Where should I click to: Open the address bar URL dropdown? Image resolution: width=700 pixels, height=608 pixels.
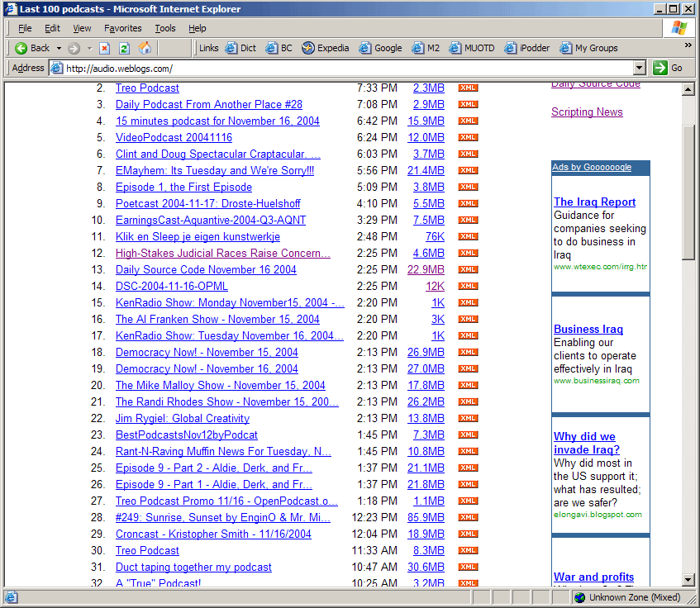[x=639, y=68]
